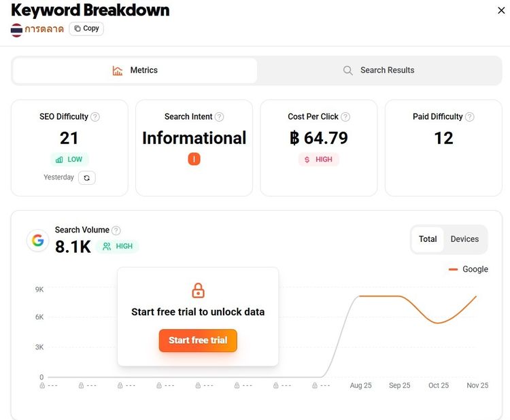Click the LOW difficulty badge
Image resolution: width=510 pixels, height=420 pixels.
click(69, 159)
